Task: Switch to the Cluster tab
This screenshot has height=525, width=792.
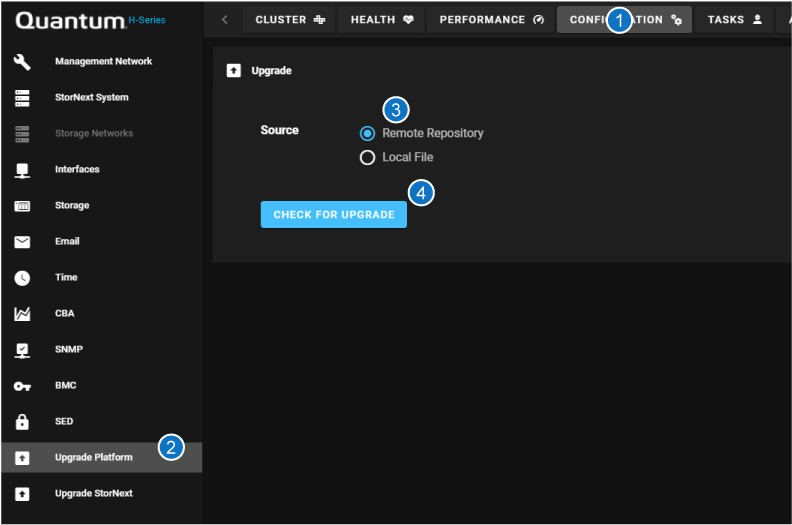Action: [x=288, y=20]
